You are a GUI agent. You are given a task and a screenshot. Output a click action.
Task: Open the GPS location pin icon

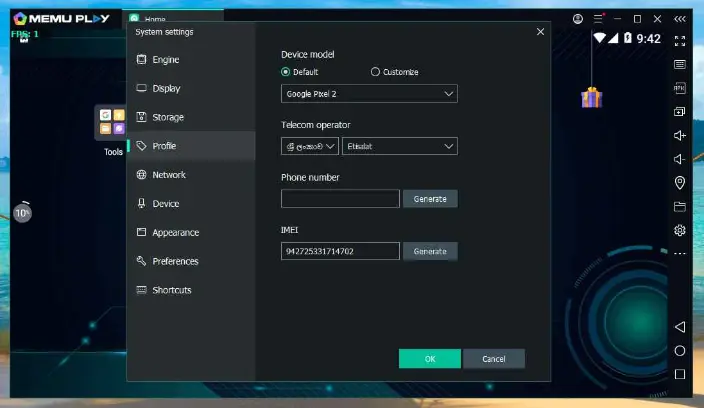tap(680, 183)
